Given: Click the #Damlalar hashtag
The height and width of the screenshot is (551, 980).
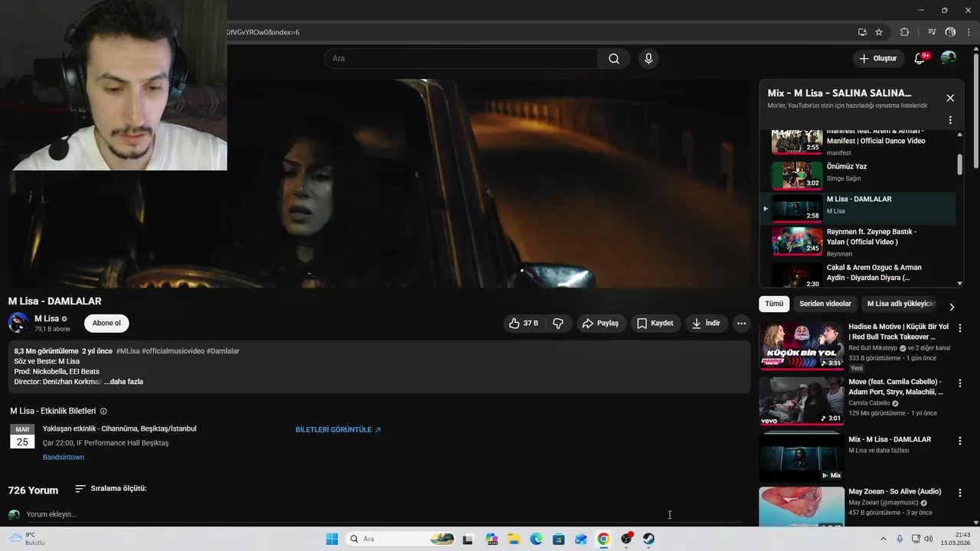Looking at the screenshot, I should (223, 351).
